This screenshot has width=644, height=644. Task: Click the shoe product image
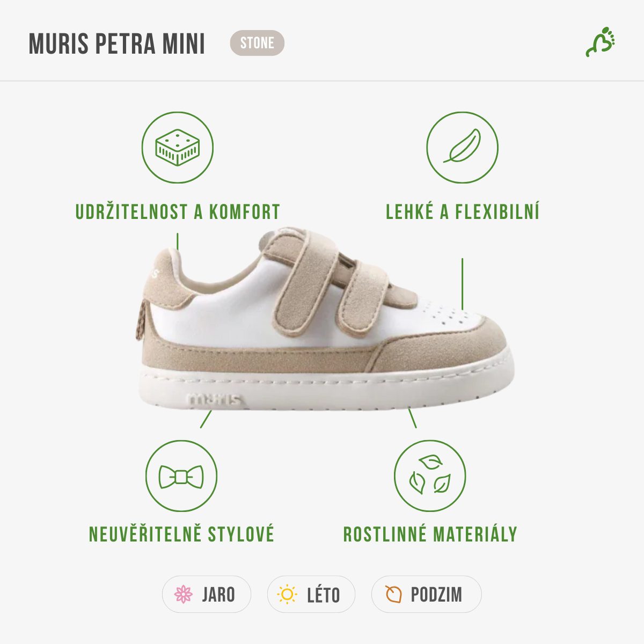pyautogui.click(x=325, y=319)
